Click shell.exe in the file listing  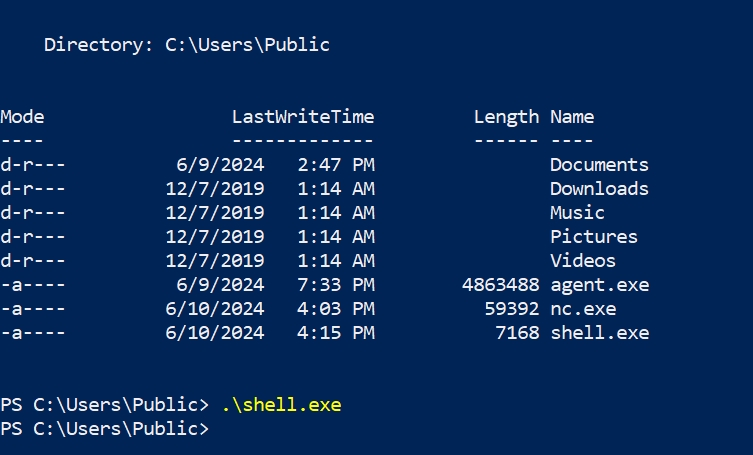(598, 333)
